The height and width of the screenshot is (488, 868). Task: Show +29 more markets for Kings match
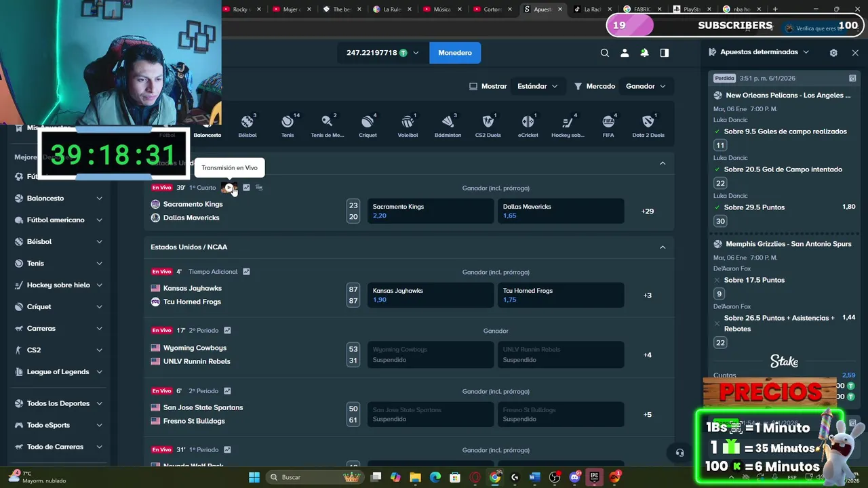coord(648,211)
